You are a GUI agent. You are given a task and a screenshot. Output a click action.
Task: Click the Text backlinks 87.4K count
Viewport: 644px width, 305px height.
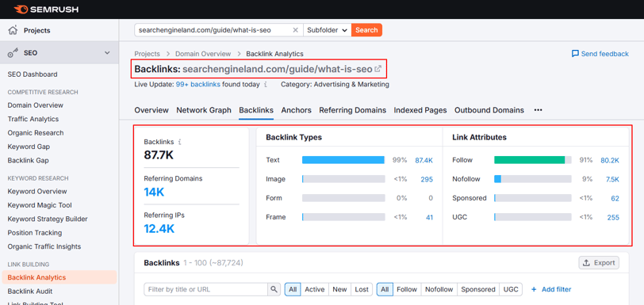pyautogui.click(x=424, y=160)
